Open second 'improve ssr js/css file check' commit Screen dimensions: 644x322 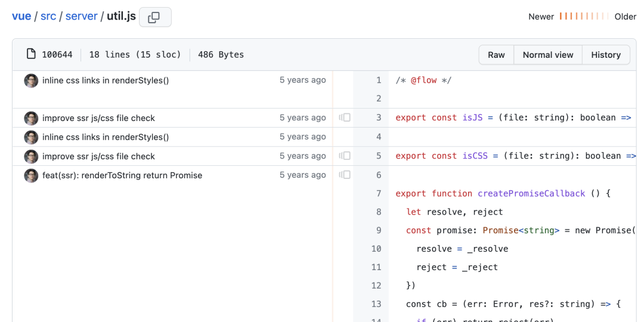[98, 156]
